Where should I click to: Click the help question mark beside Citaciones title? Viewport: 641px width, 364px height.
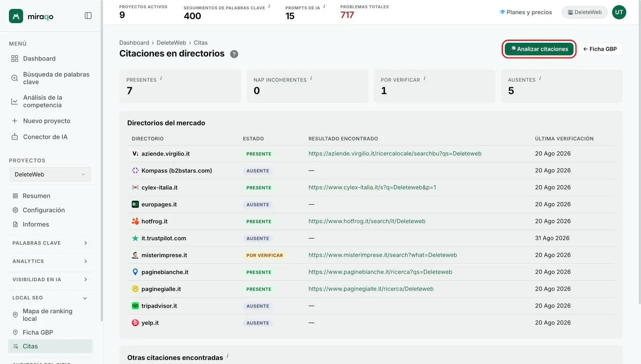[234, 54]
